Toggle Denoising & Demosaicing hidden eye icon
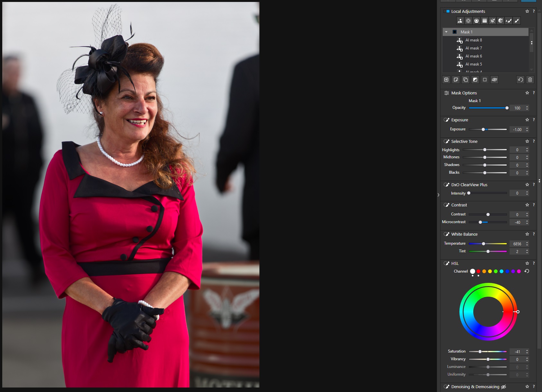Image resolution: width=542 pixels, height=392 pixels. 503,387
